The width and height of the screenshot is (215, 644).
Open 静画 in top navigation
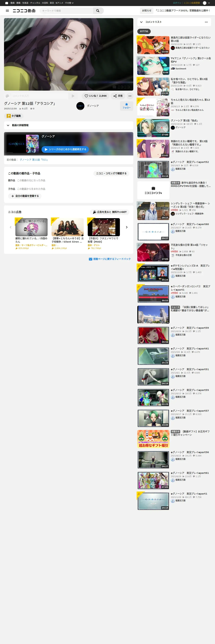(x=19, y=3)
